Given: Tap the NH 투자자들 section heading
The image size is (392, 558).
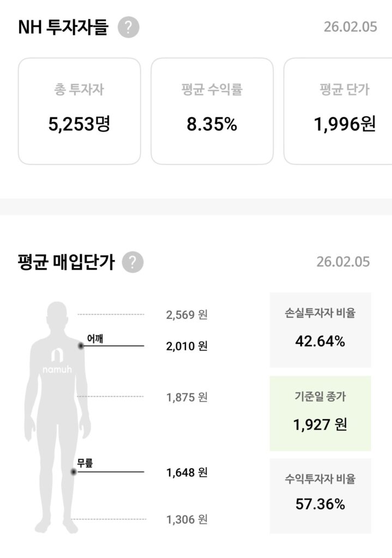Looking at the screenshot, I should click(x=63, y=27).
